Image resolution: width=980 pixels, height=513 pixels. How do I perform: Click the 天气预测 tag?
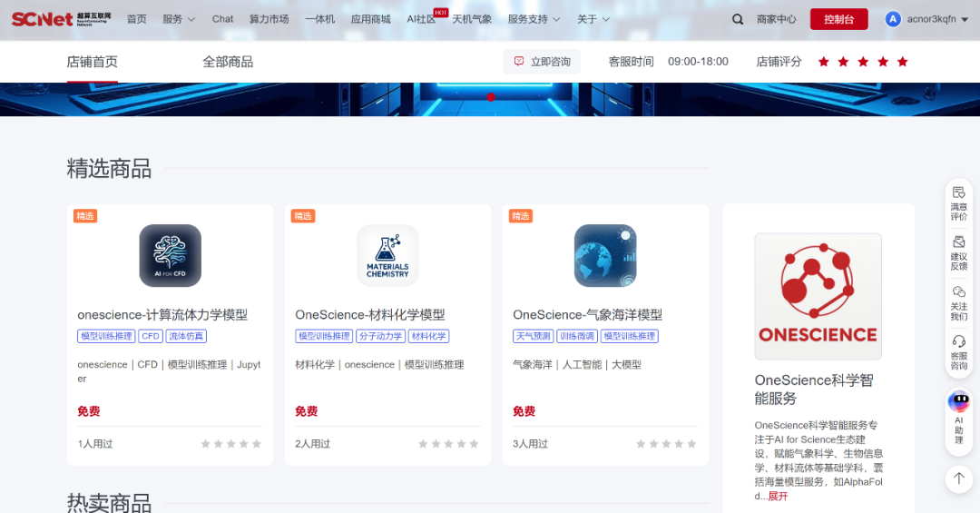click(534, 336)
